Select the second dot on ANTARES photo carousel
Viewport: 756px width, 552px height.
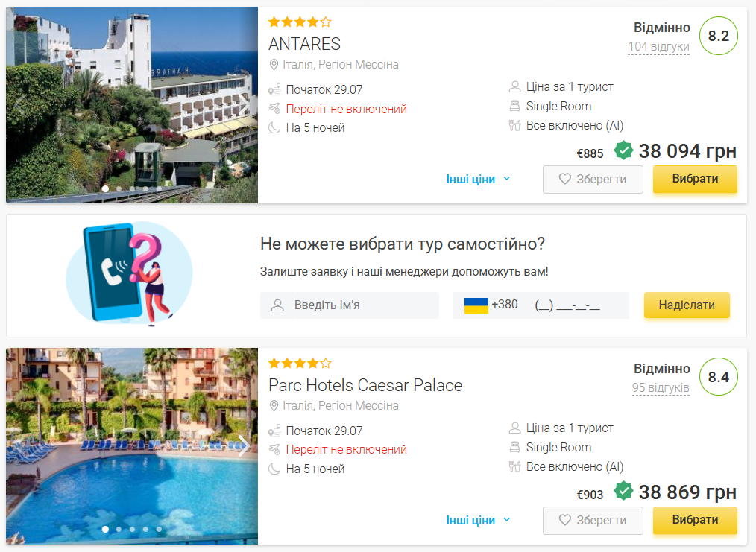119,188
